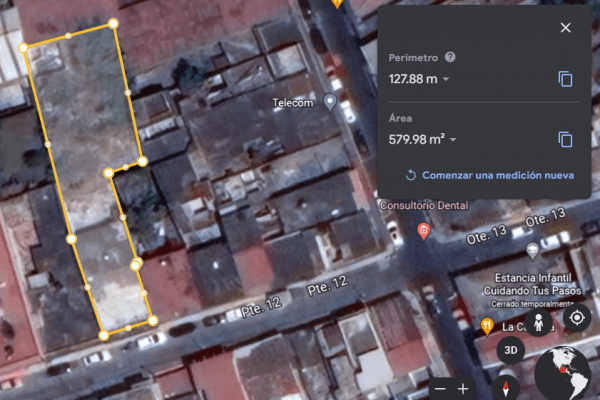Image resolution: width=600 pixels, height=400 pixels.
Task: Fly to my current location
Action: pos(577,319)
